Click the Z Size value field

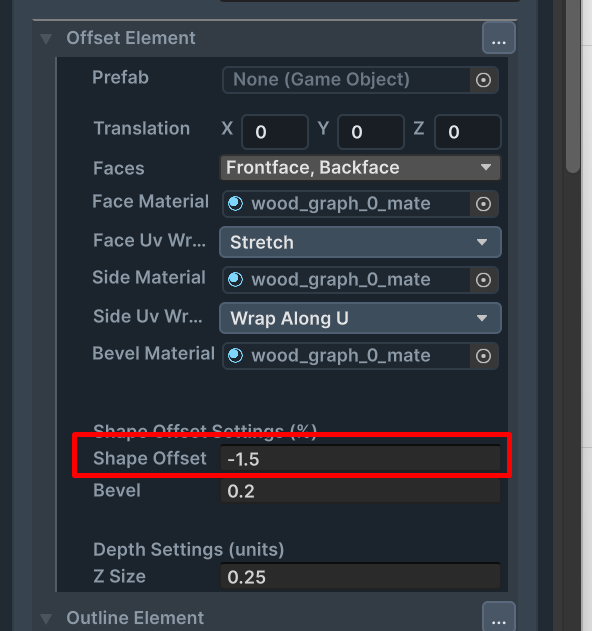360,576
